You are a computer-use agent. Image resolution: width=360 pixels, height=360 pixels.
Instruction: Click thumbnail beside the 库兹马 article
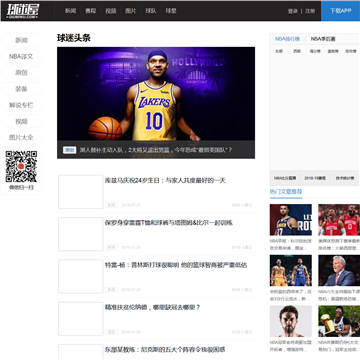[x=81, y=192]
